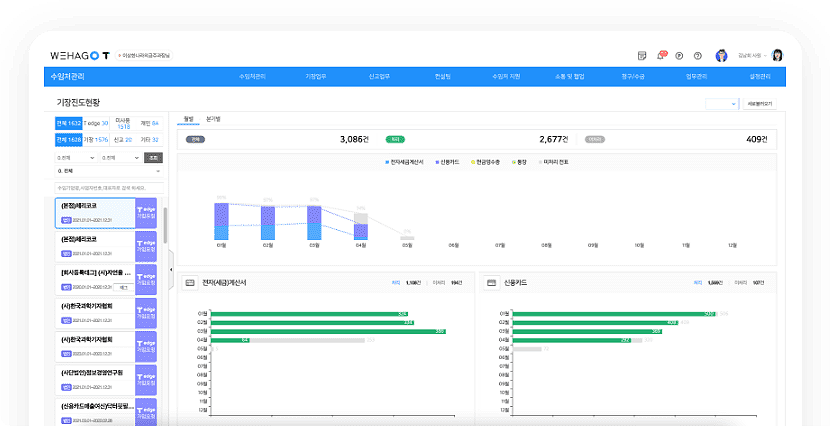Open the wide 0. 전체 dropdown
This screenshot has height=426, width=830.
109,171
